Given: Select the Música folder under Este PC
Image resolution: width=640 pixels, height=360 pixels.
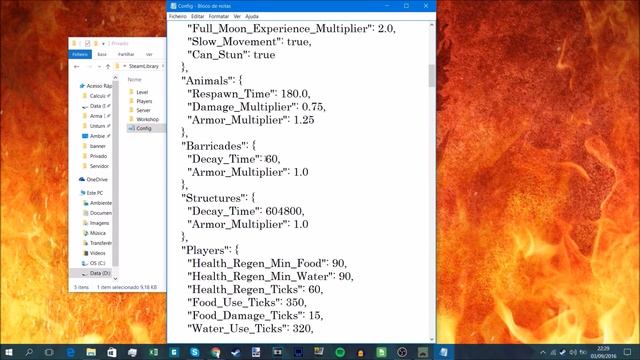Looking at the screenshot, I should click(97, 233).
